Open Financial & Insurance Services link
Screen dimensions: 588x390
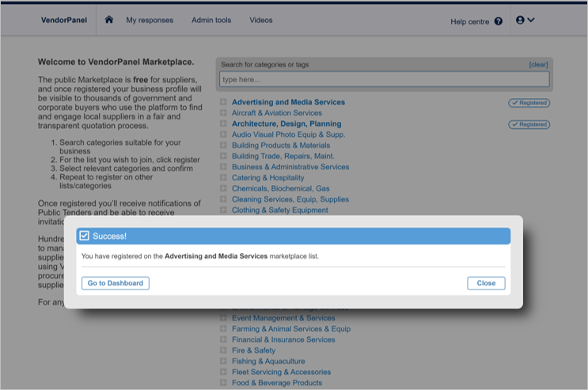tap(283, 339)
